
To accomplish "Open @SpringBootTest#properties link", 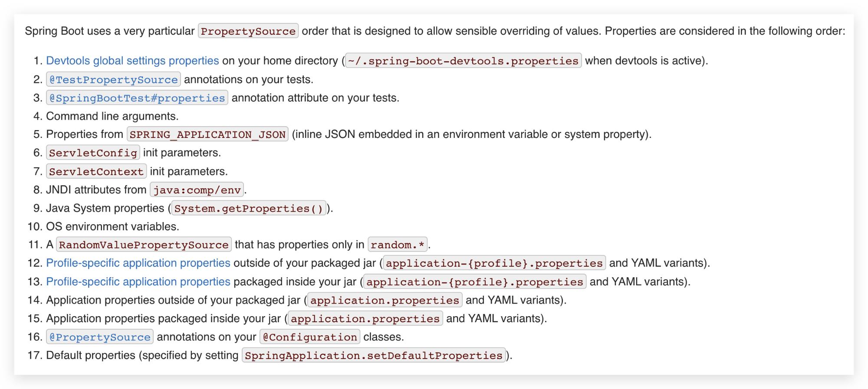I will pos(137,98).
